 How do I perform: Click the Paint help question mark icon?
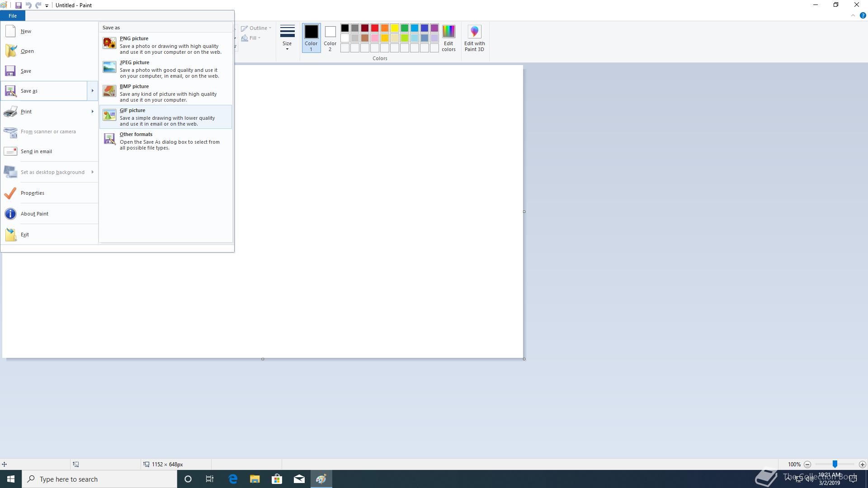coord(863,15)
